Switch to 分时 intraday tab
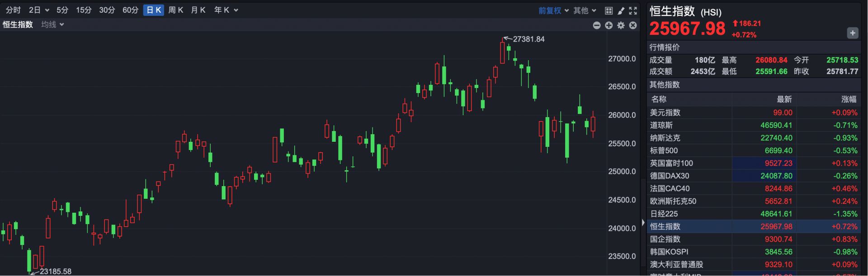 click(x=13, y=10)
